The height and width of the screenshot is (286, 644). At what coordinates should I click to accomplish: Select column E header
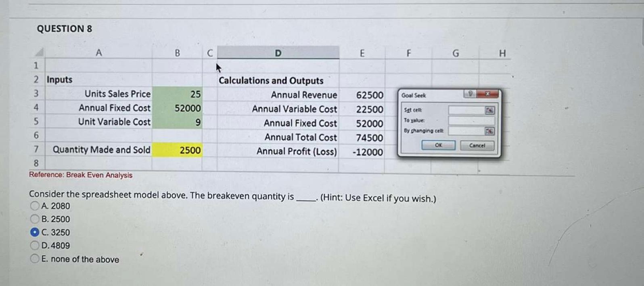pyautogui.click(x=362, y=53)
